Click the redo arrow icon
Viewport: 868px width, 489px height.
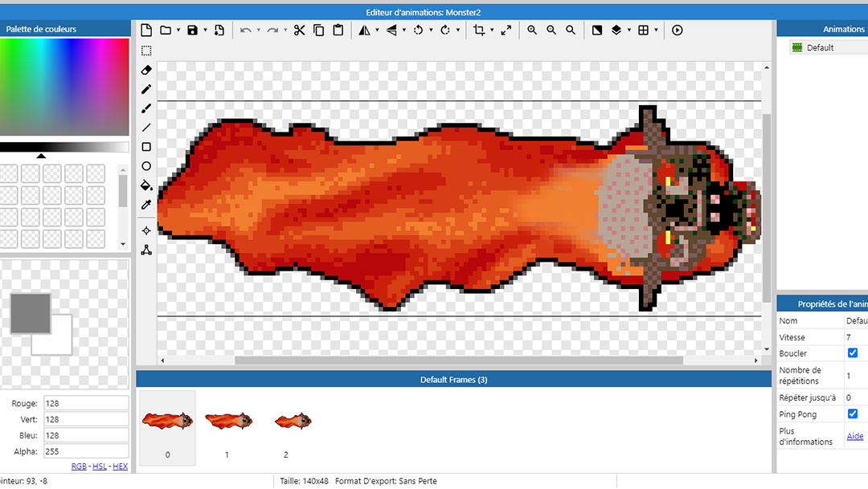[x=272, y=31]
